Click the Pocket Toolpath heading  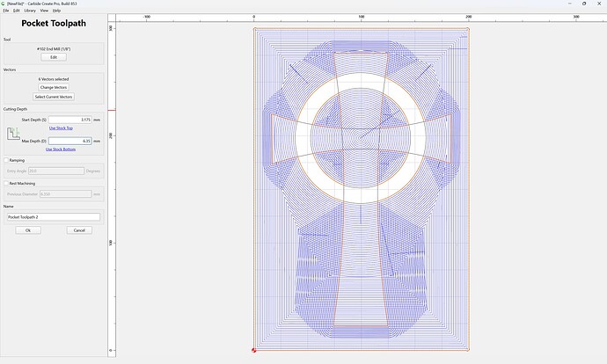pos(54,23)
